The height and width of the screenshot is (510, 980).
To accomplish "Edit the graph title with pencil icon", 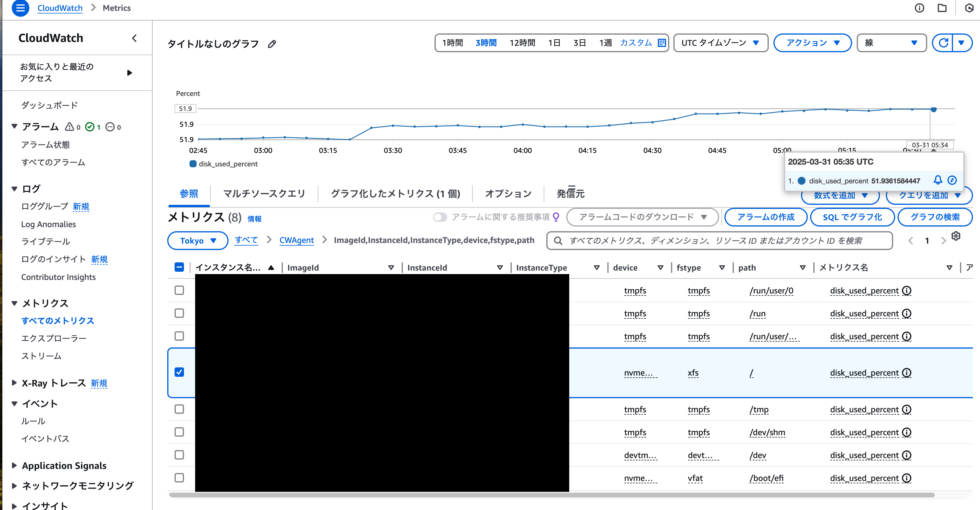I will click(272, 44).
